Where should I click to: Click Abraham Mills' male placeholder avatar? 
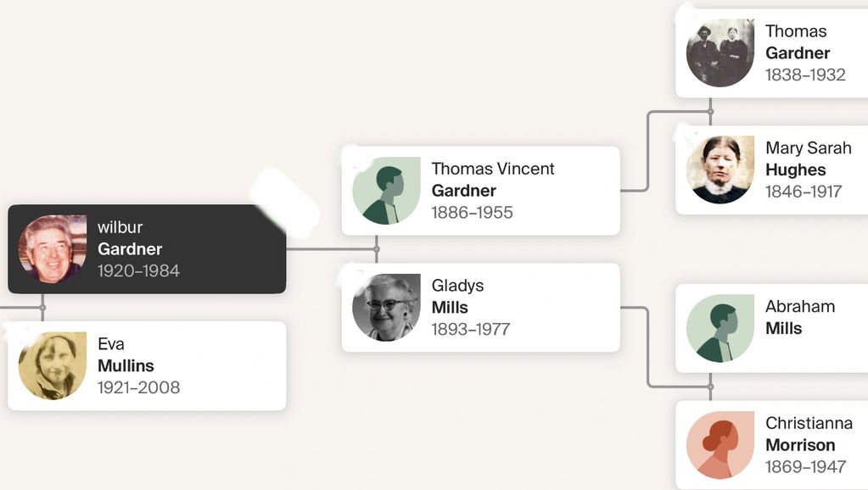(720, 328)
